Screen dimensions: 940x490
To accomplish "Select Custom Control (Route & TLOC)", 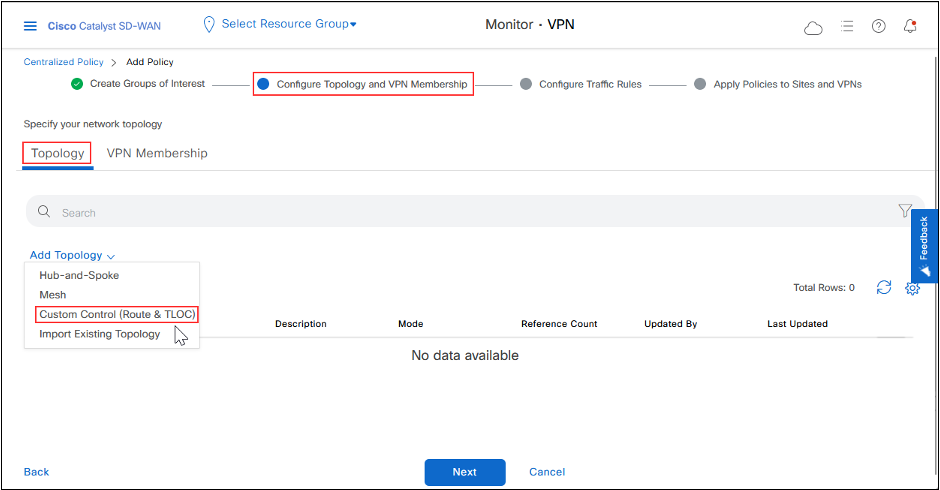I will pyautogui.click(x=117, y=314).
